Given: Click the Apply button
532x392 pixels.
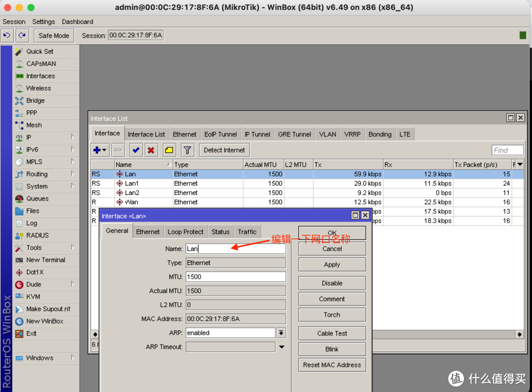Looking at the screenshot, I should 332,264.
